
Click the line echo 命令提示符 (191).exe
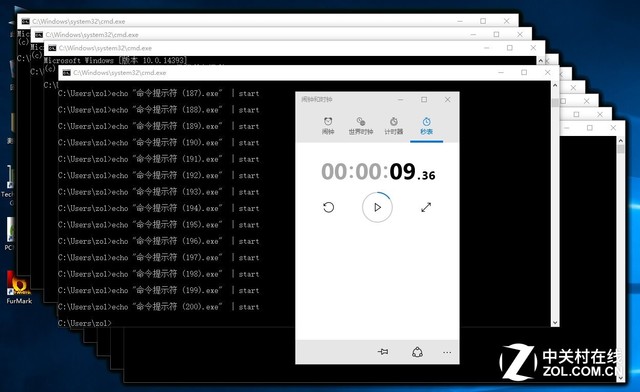158,159
